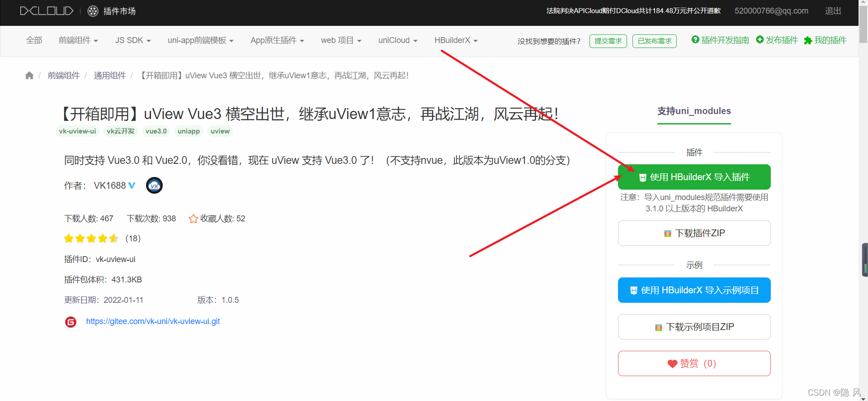868x401 pixels.
Task: Select the 全部 category in nav bar
Action: pos(34,40)
